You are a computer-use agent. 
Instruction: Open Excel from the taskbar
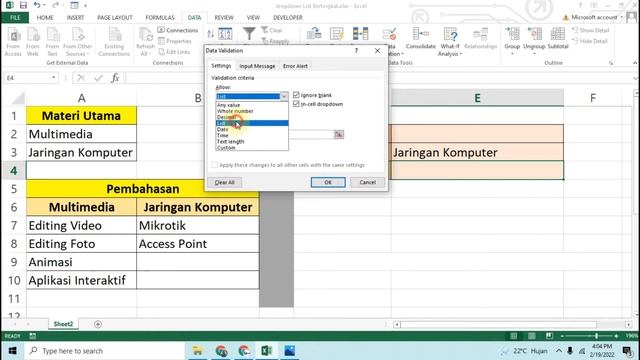tap(267, 351)
